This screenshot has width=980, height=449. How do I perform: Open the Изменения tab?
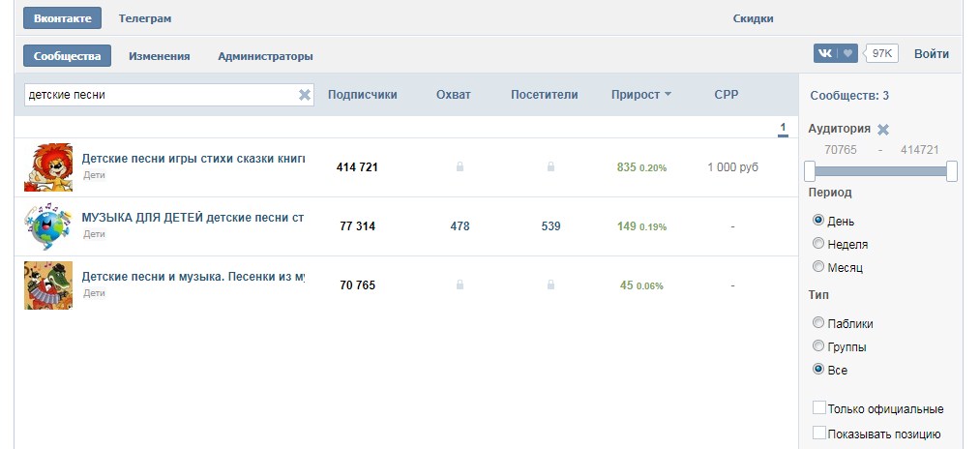(x=159, y=56)
